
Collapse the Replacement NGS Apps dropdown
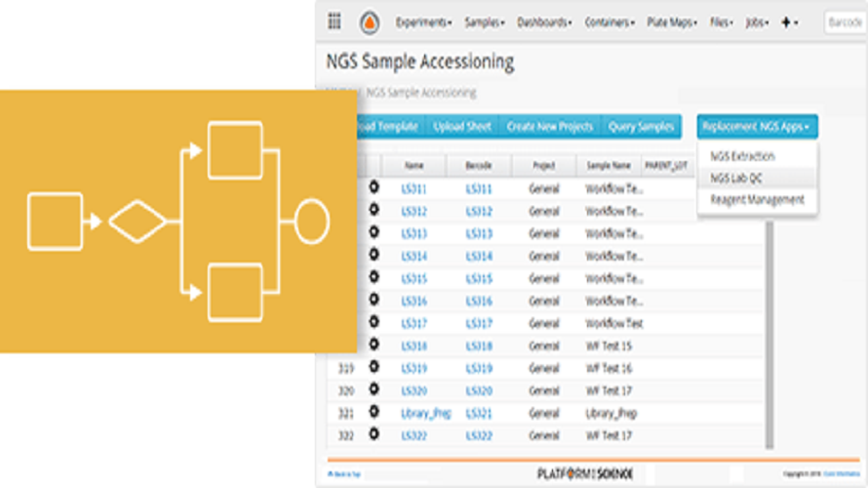pyautogui.click(x=757, y=126)
